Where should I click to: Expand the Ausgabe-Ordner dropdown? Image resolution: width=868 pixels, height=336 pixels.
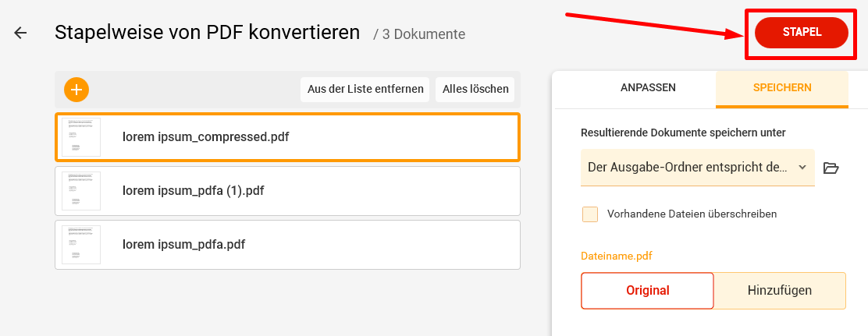[687, 168]
